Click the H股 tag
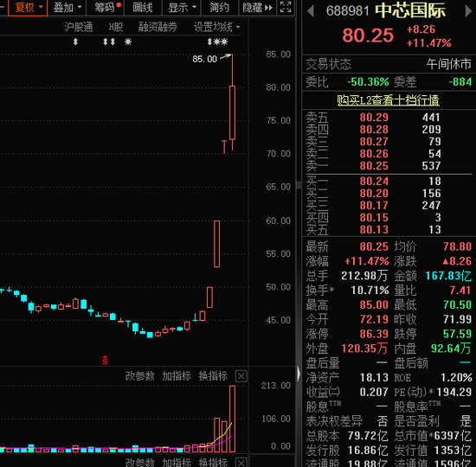Screen dimensions: 476x467 click(x=116, y=27)
